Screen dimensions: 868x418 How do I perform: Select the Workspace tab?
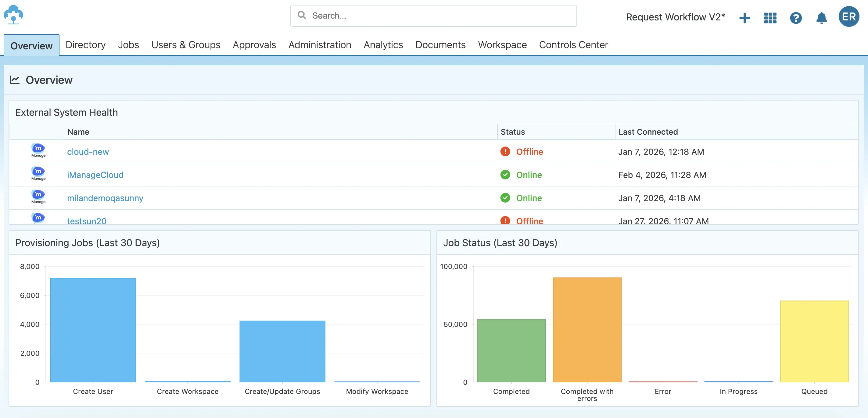click(502, 45)
